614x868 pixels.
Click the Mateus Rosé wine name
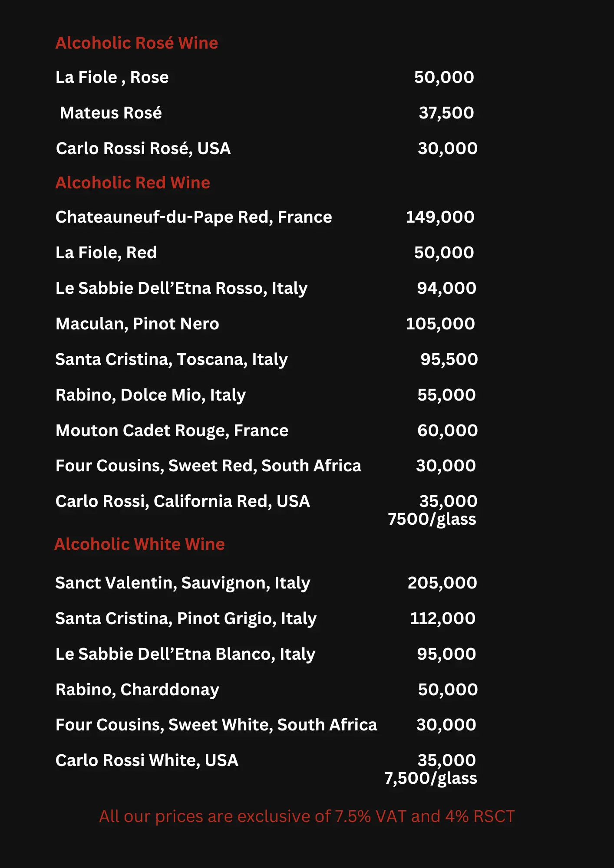tap(111, 113)
